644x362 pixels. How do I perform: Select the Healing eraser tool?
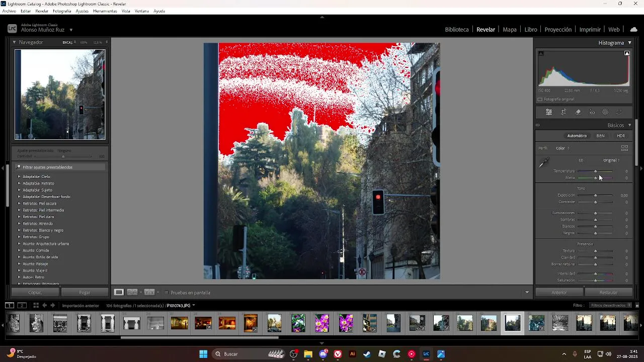pos(578,112)
